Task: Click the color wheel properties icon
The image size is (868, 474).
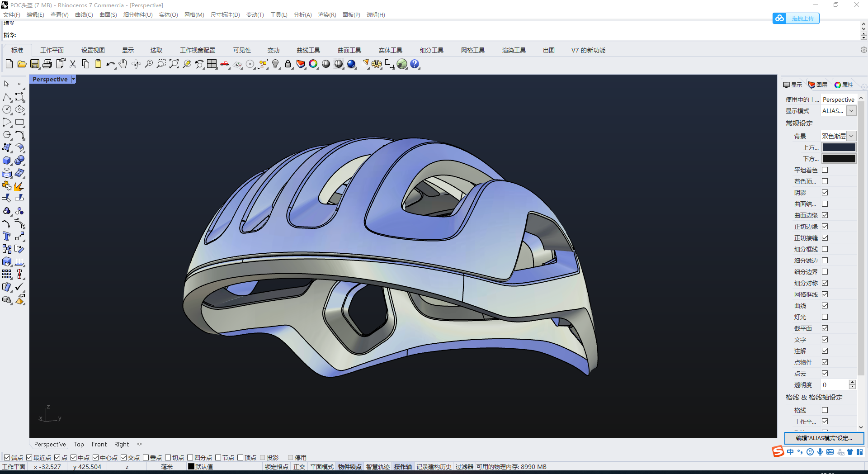Action: 313,64
